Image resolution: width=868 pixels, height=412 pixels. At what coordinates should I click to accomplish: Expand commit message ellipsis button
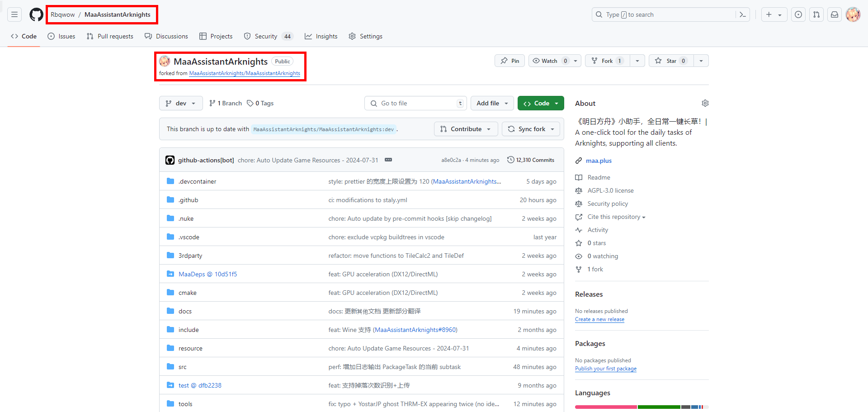click(388, 160)
